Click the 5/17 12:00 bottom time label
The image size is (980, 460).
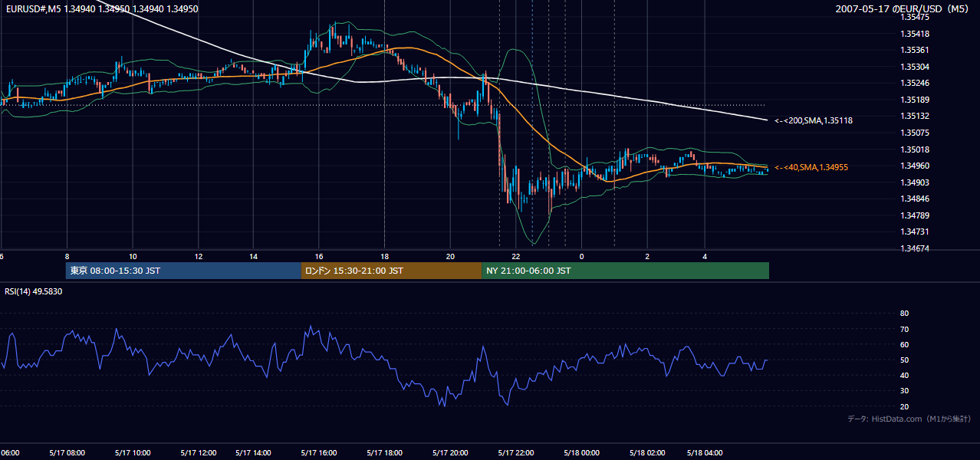199,453
